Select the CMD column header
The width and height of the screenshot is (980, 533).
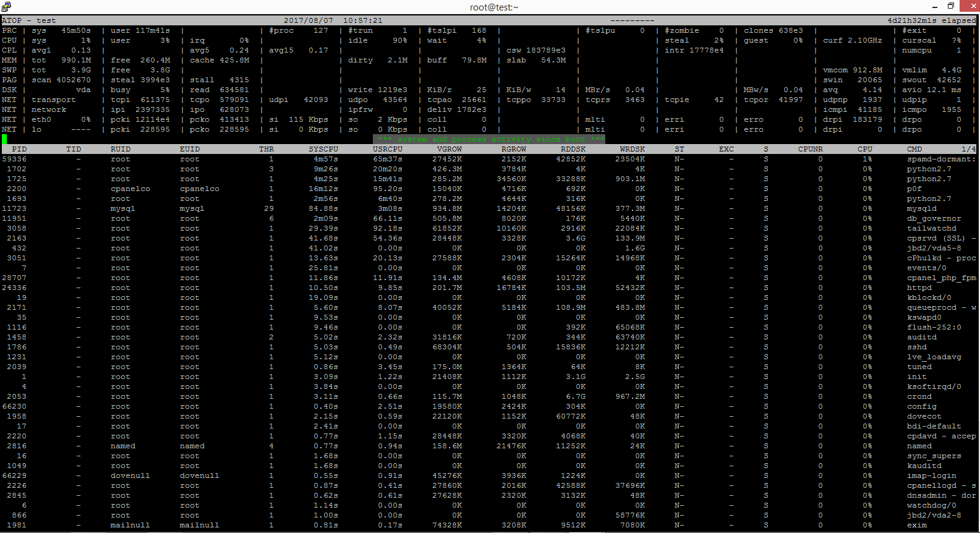click(x=914, y=149)
